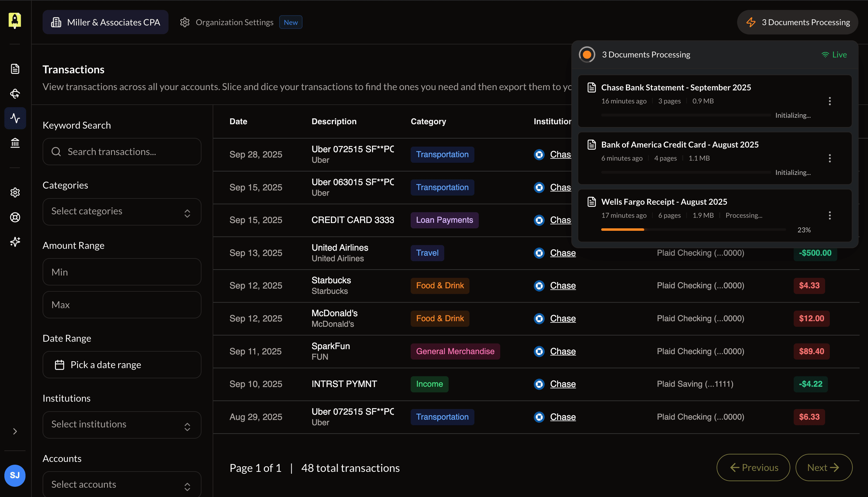Image resolution: width=868 pixels, height=497 pixels.
Task: Click the Chase logo on the Starbucks row
Action: pos(539,286)
